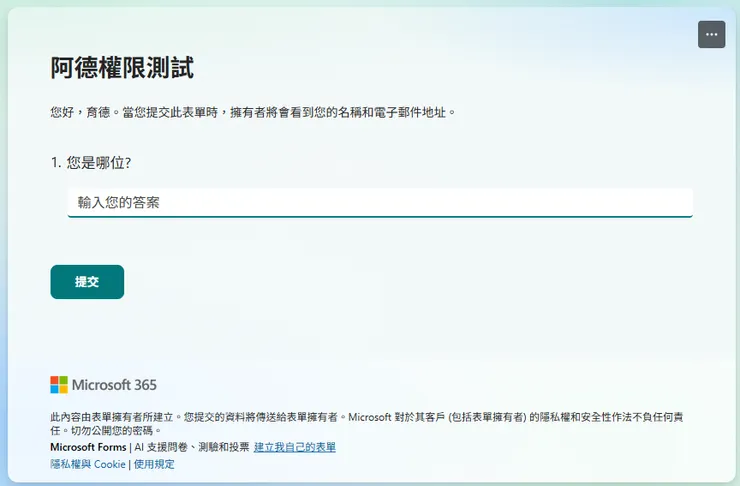Image resolution: width=740 pixels, height=486 pixels.
Task: Click question text 1. 您是哪位?
Action: 91,163
